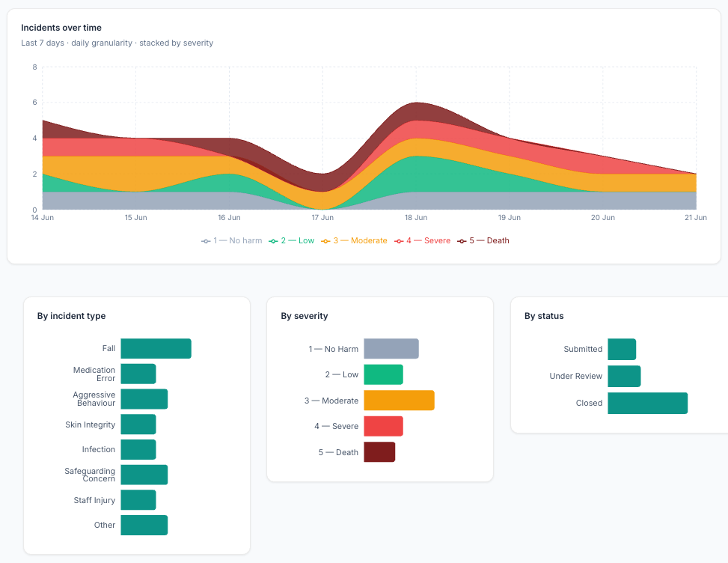Click the 'Infection' row label

click(99, 449)
